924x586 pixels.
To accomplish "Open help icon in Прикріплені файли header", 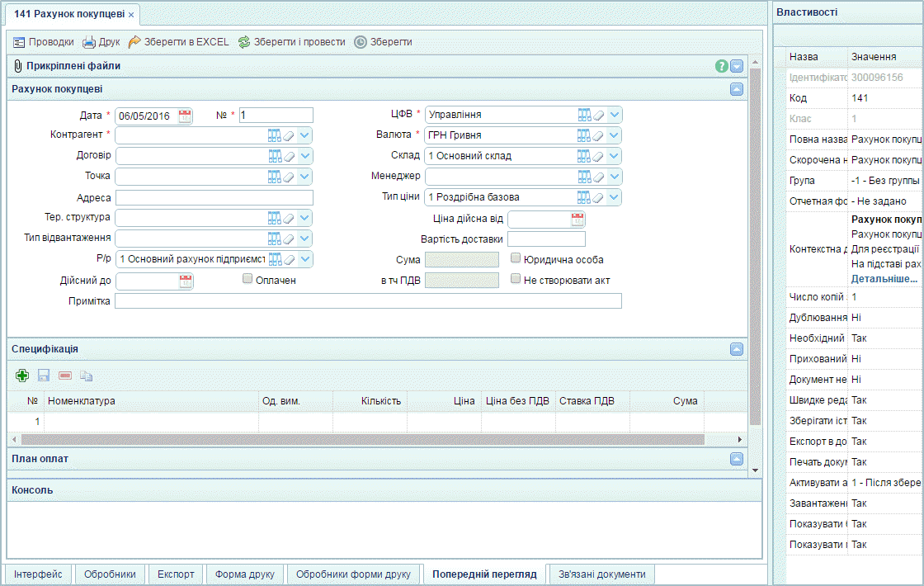I will tap(721, 66).
